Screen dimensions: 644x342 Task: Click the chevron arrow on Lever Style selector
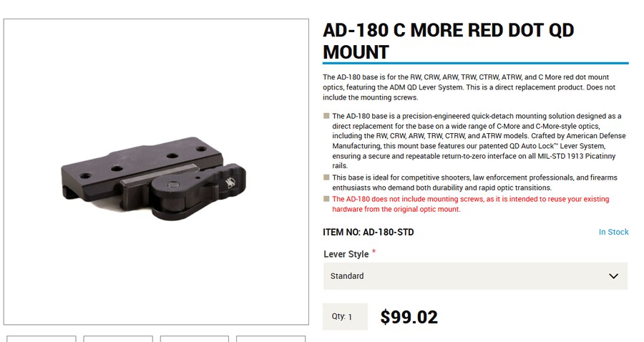tap(613, 276)
